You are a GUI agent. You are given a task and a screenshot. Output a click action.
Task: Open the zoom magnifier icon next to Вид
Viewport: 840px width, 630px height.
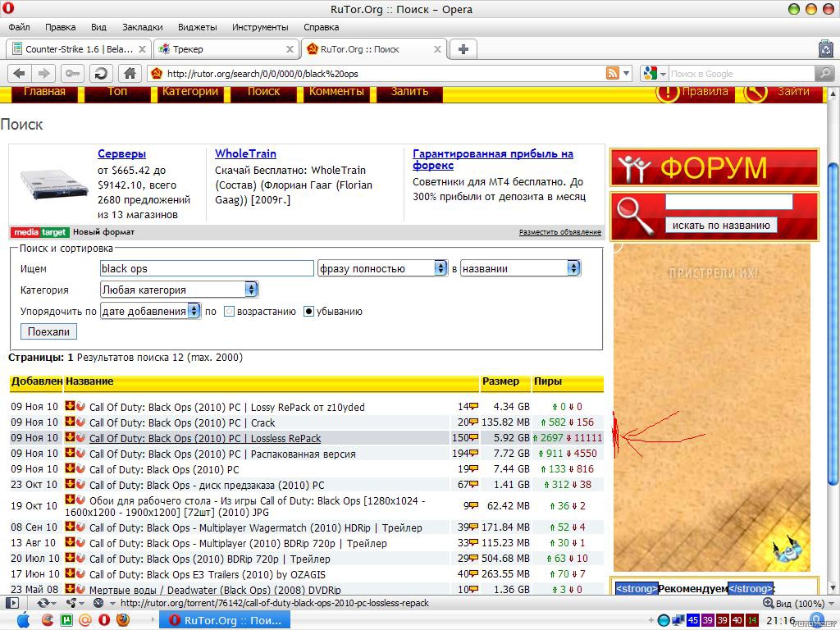pos(768,603)
